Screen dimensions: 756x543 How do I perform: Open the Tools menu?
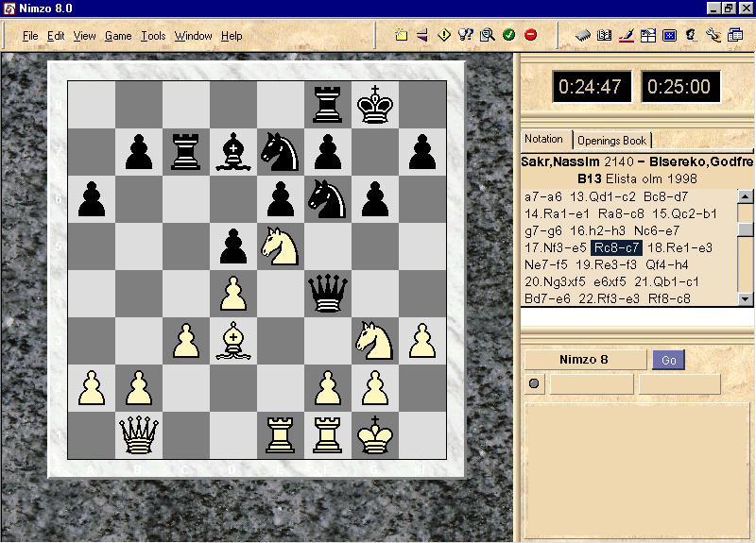(x=153, y=36)
